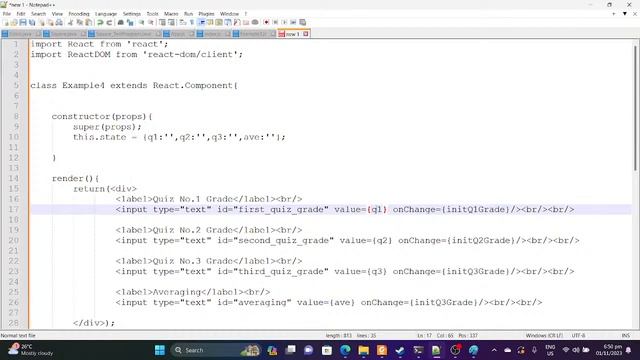Click the Folder as Workspace toolbar icon
The height and width of the screenshot is (360, 640).
coord(246,22)
